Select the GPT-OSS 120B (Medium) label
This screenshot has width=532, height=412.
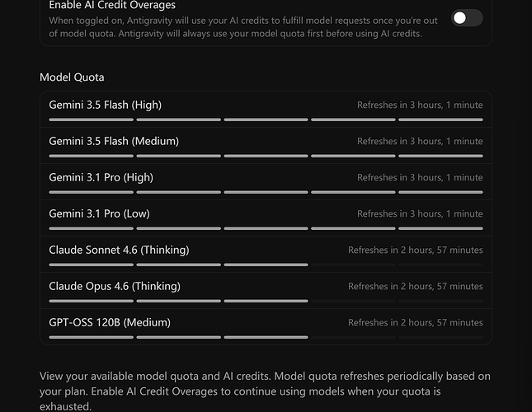click(x=110, y=322)
